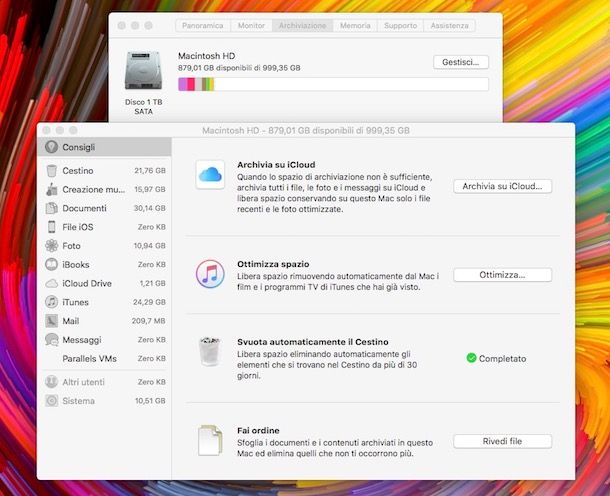The image size is (610, 496).
Task: Select Parallels VMs row in sidebar
Action: coord(104,359)
